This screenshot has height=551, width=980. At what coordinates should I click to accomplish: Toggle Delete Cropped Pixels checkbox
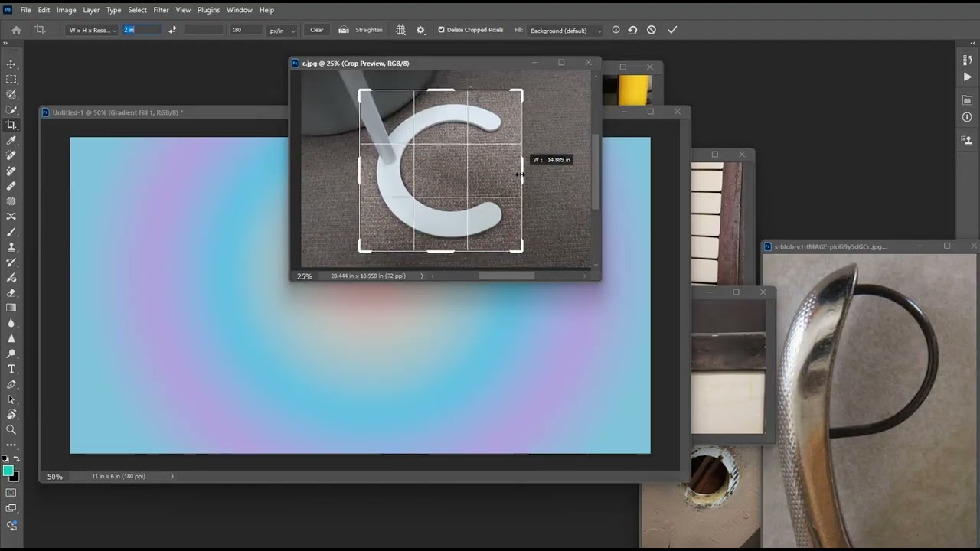coord(441,30)
